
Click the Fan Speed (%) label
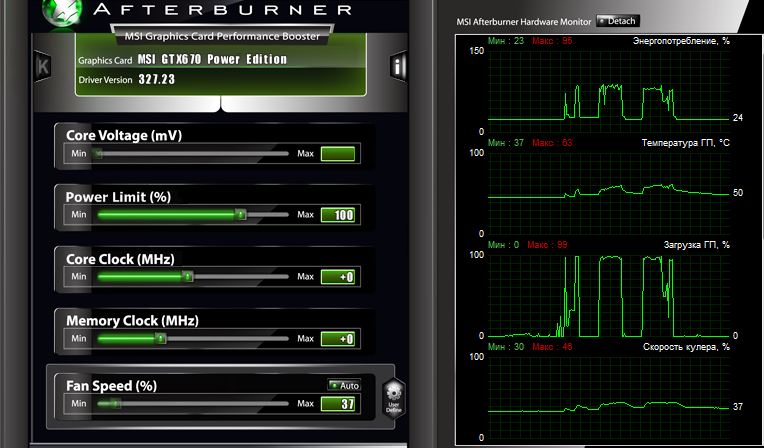tap(111, 386)
